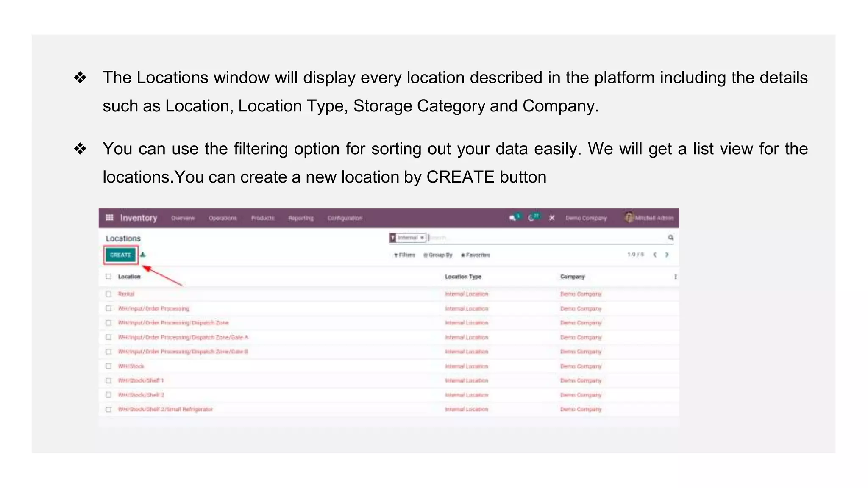Sort by Company column header

click(573, 277)
